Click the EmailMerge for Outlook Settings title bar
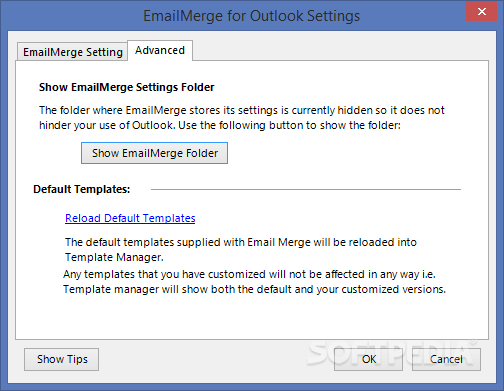This screenshot has width=504, height=391. point(252,16)
